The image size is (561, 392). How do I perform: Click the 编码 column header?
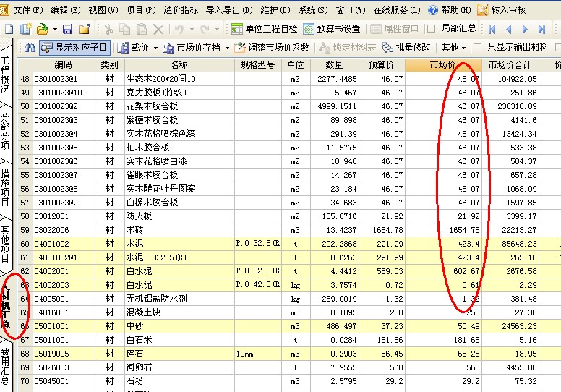[64, 65]
